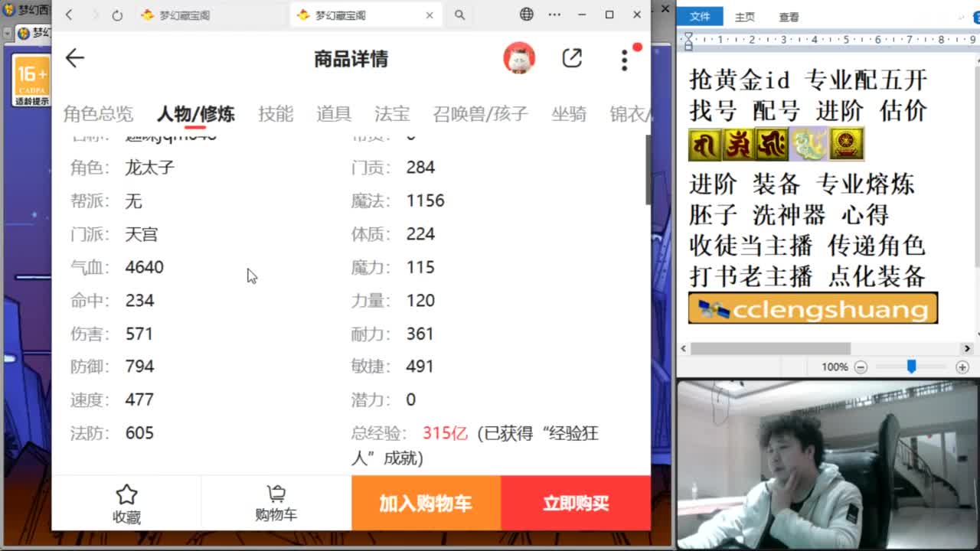Click the round gold emblem image in document

pyautogui.click(x=846, y=144)
